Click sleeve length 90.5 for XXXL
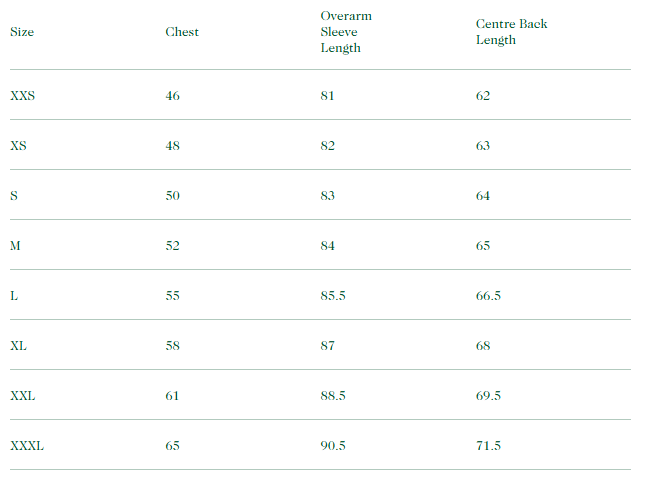The width and height of the screenshot is (645, 480). pyautogui.click(x=333, y=446)
